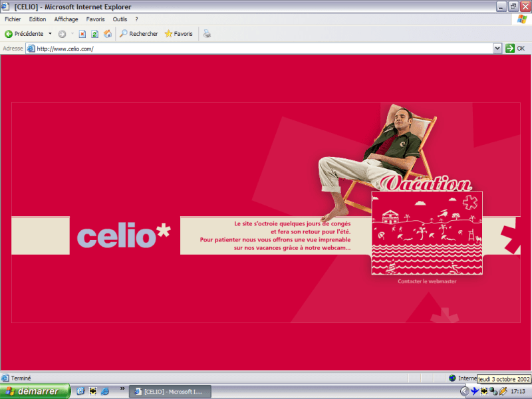This screenshot has height=399, width=532.
Task: Click the Contacter le webmaster link
Action: [x=427, y=281]
